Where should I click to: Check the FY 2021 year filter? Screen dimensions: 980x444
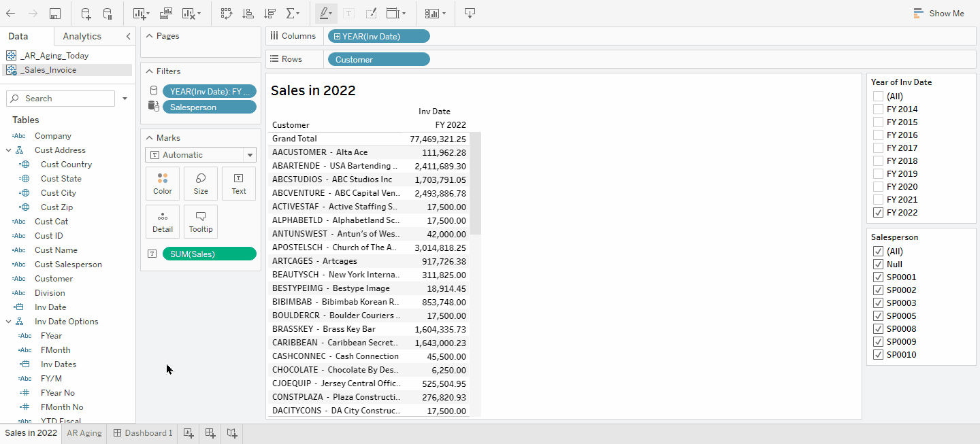click(878, 200)
